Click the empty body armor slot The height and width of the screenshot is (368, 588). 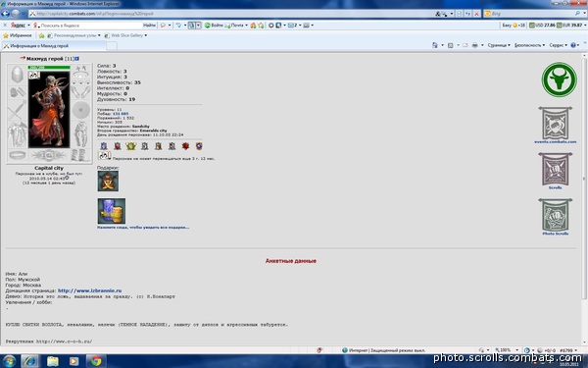click(x=18, y=134)
